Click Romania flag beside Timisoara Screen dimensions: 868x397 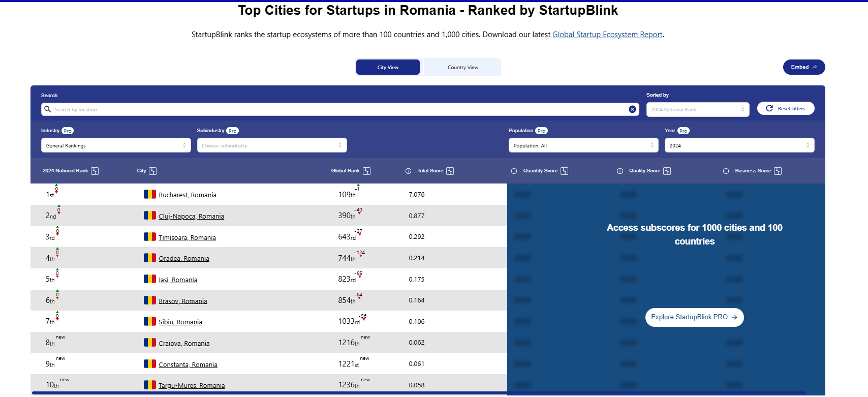point(150,237)
